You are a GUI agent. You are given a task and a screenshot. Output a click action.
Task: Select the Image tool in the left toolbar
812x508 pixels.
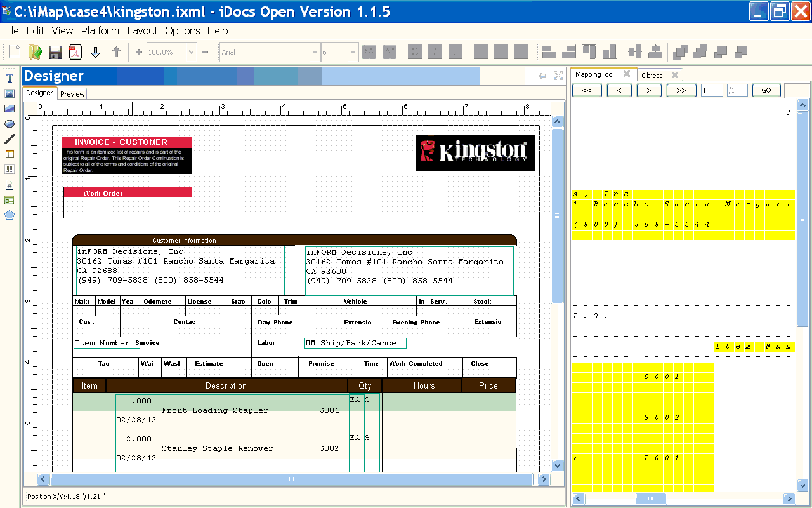(x=9, y=93)
